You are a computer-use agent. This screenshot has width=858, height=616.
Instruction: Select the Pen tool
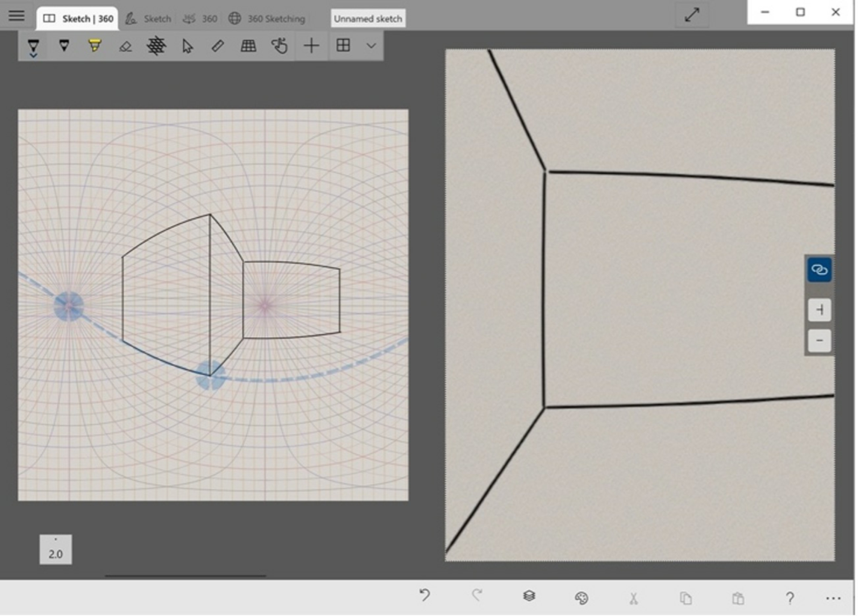coord(34,45)
